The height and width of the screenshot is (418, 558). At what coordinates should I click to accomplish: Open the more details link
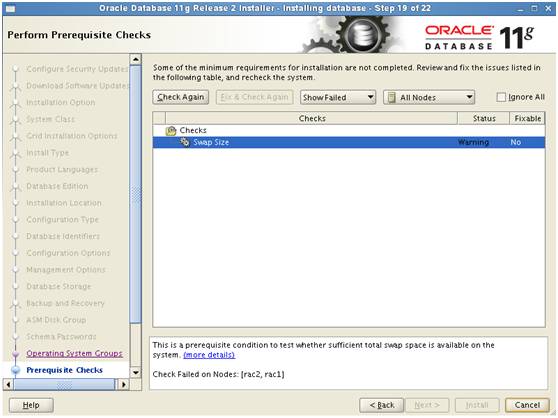click(x=209, y=355)
